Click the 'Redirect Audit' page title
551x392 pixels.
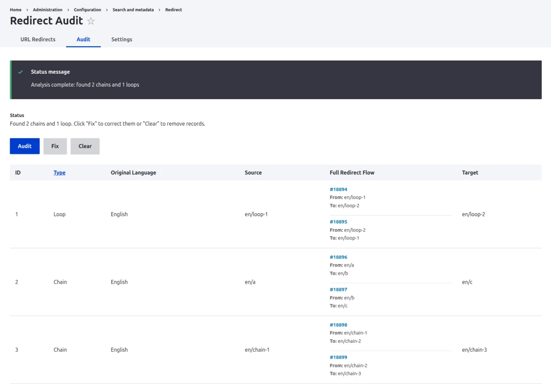click(x=46, y=21)
